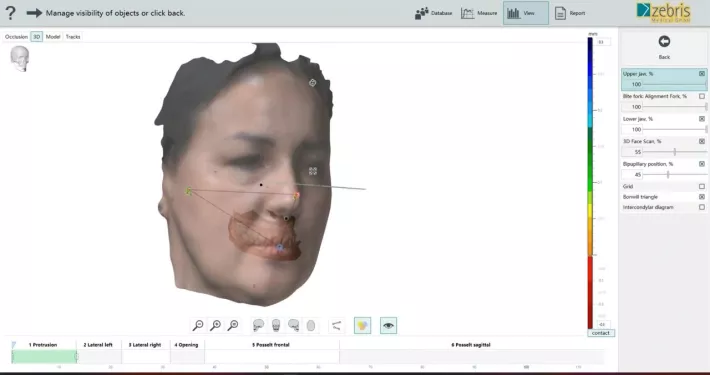This screenshot has width=710, height=375.
Task: Open the Measure section
Action: pos(479,13)
